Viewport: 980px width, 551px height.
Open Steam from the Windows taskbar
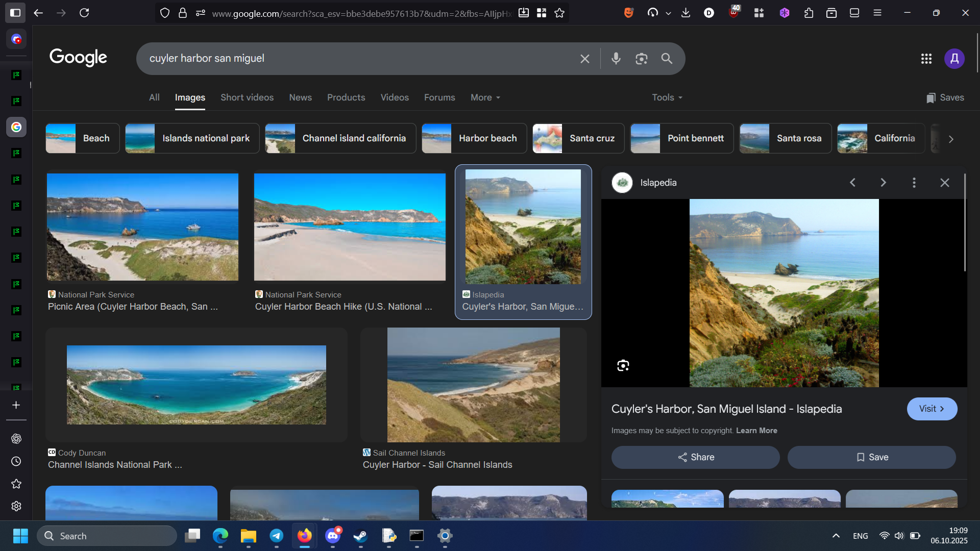click(x=361, y=536)
